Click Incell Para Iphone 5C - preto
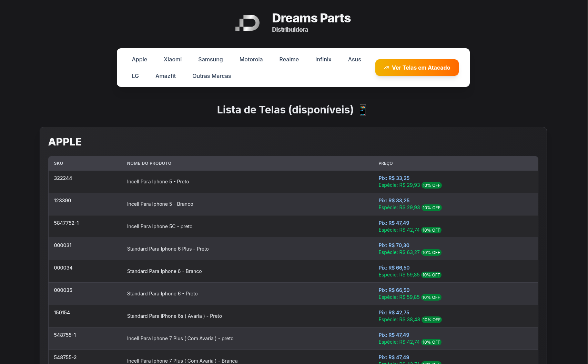Screen dimensions: 588x364 tap(160, 226)
